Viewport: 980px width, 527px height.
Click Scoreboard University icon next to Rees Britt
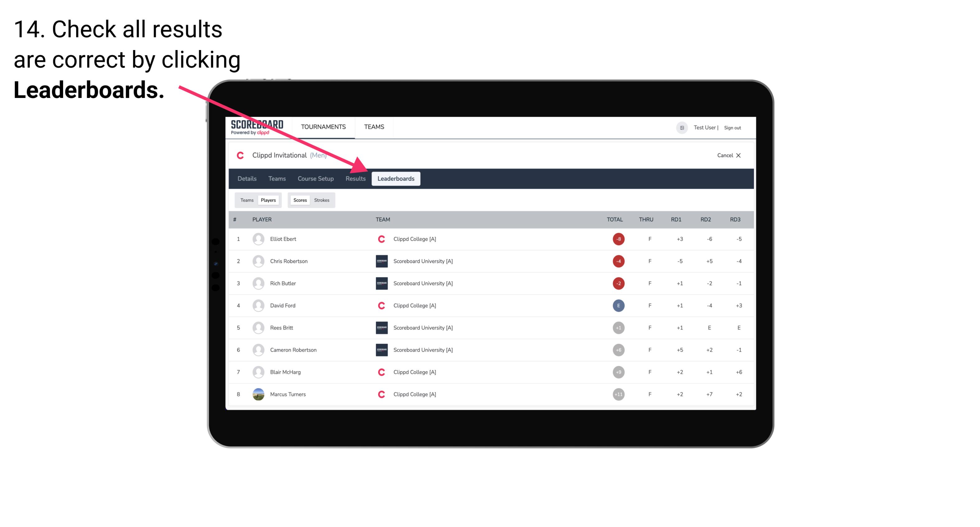380,327
